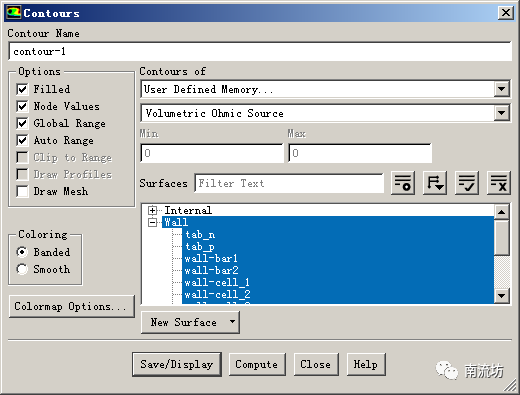Viewport: 520px width, 395px height.
Task: Open Colormap Options
Action: (x=71, y=306)
